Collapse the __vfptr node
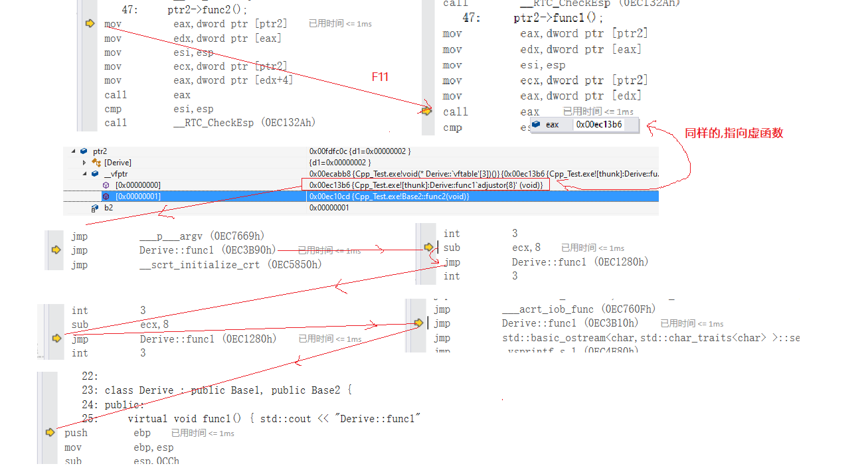 [84, 174]
